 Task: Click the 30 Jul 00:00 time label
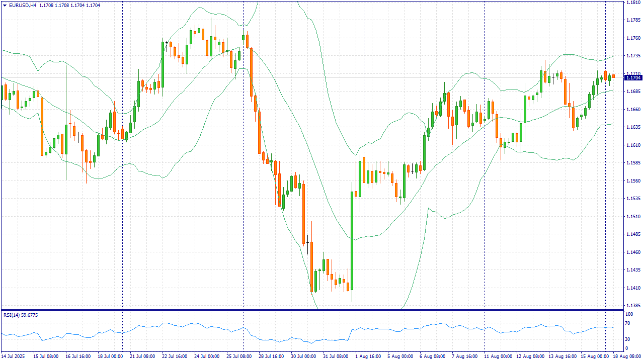[303, 356]
